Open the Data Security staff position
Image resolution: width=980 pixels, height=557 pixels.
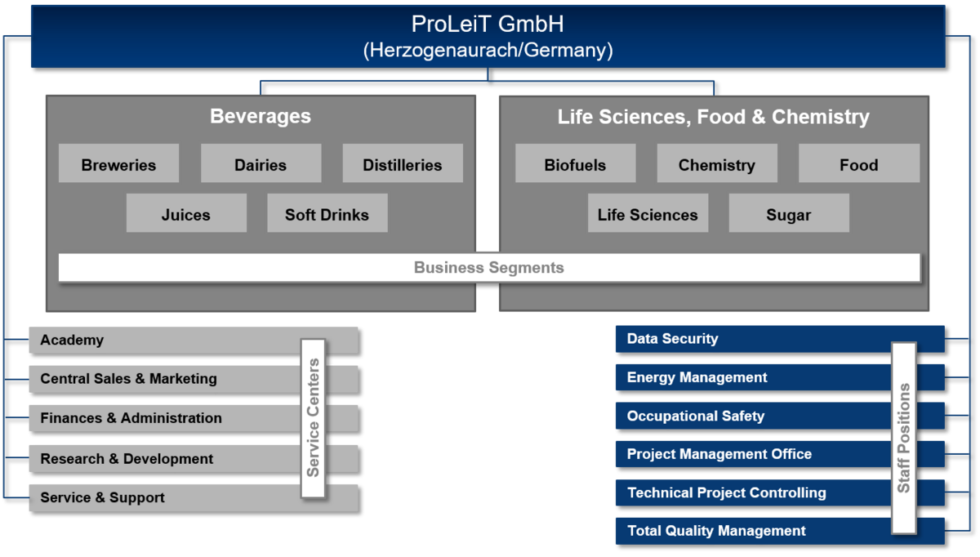pos(751,339)
